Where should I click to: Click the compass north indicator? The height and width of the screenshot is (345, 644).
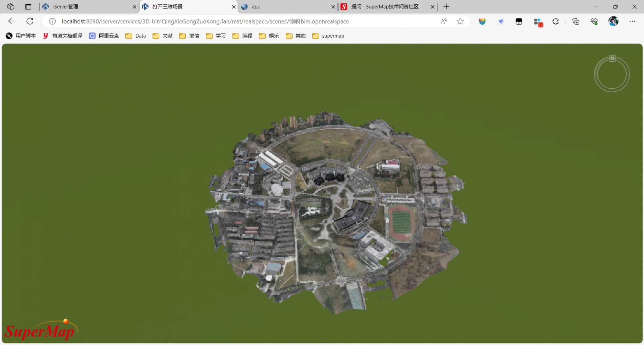point(612,59)
